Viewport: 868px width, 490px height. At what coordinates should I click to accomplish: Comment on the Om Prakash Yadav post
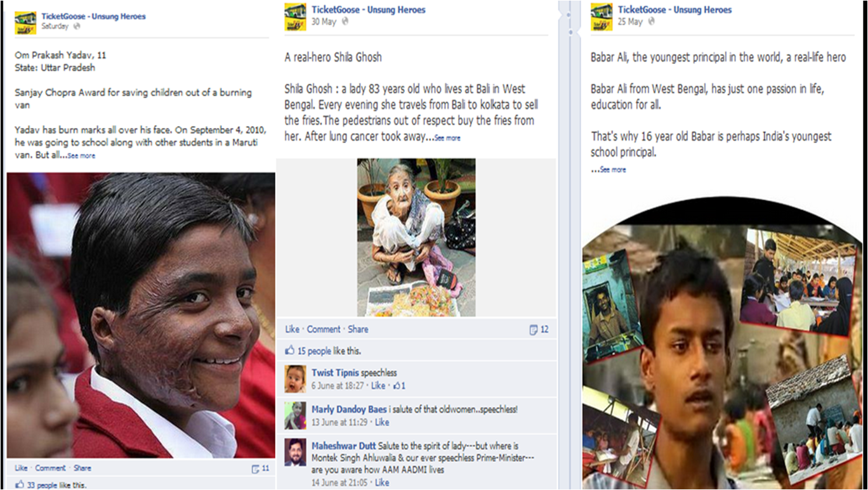pos(50,468)
